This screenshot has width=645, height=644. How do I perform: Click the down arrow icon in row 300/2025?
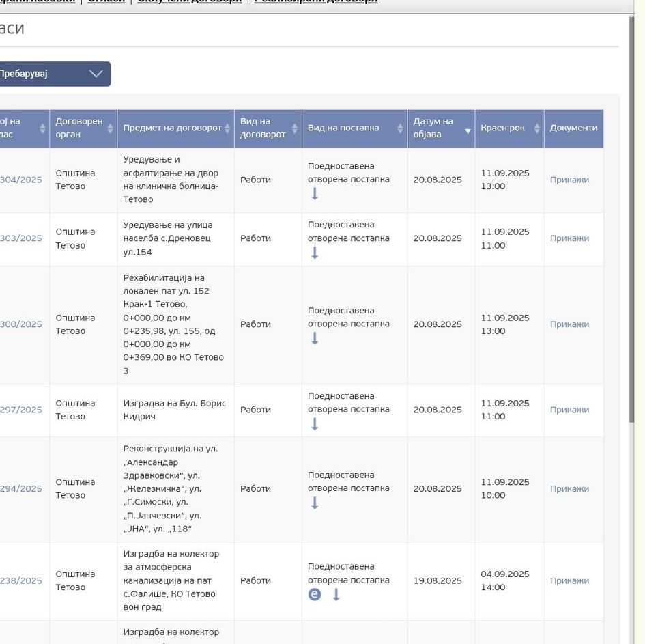click(315, 338)
